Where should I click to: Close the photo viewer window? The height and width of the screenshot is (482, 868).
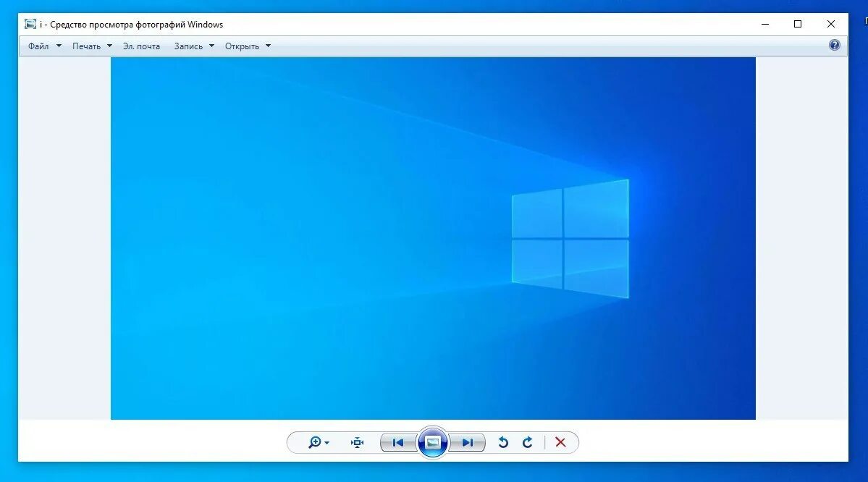point(831,24)
